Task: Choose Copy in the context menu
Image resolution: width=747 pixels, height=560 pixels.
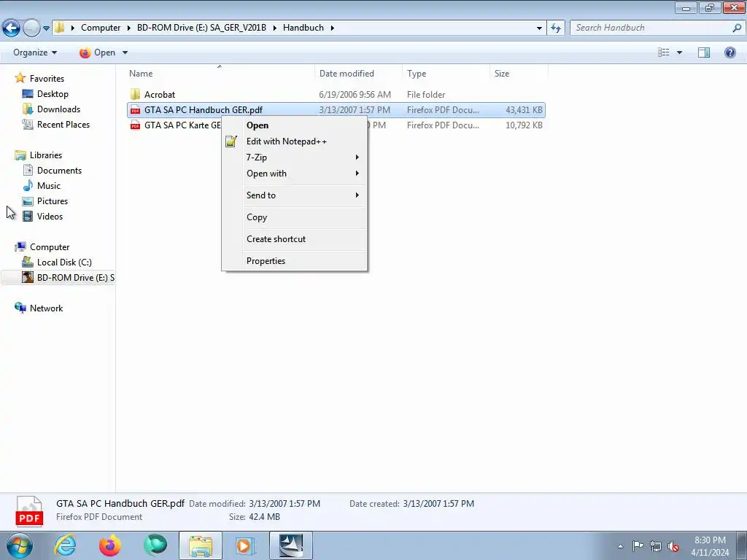Action: pos(295,217)
